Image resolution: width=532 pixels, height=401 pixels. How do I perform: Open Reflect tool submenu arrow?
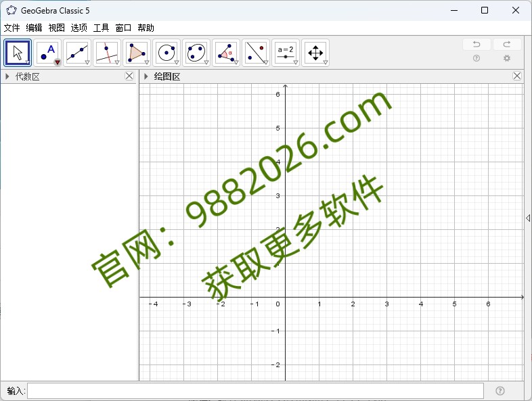(x=266, y=62)
